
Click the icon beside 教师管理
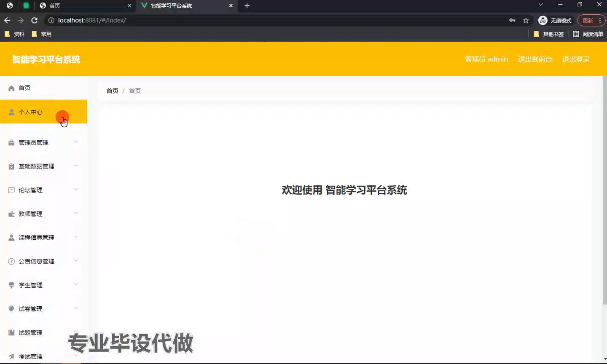click(x=11, y=214)
